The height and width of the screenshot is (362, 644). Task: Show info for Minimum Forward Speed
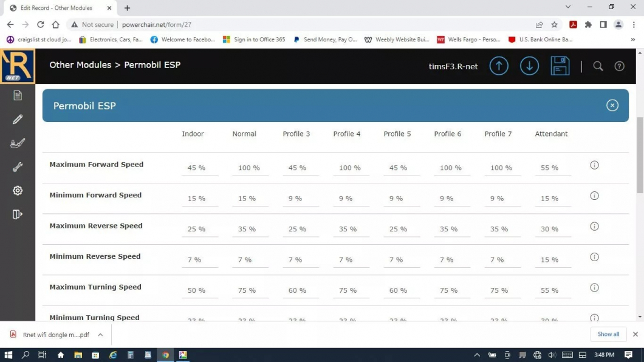(594, 196)
